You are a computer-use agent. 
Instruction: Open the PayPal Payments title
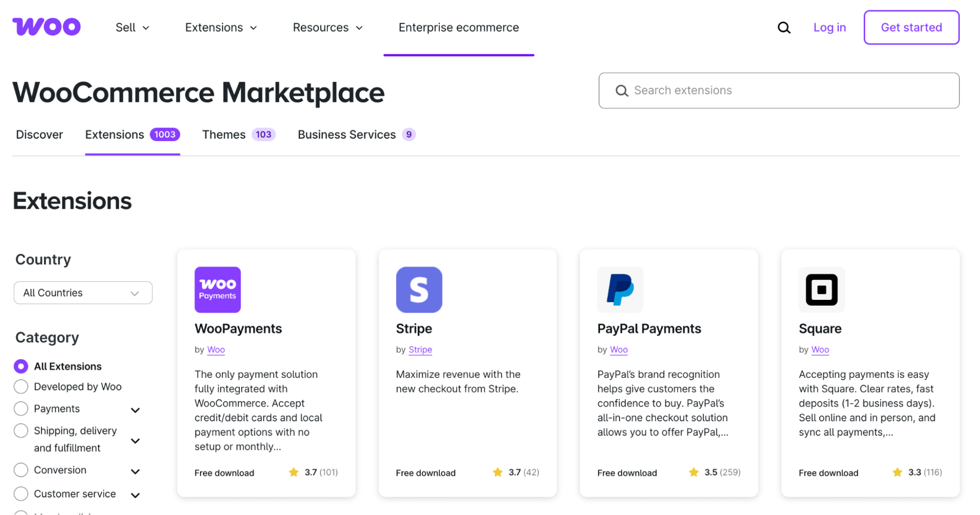tap(649, 328)
